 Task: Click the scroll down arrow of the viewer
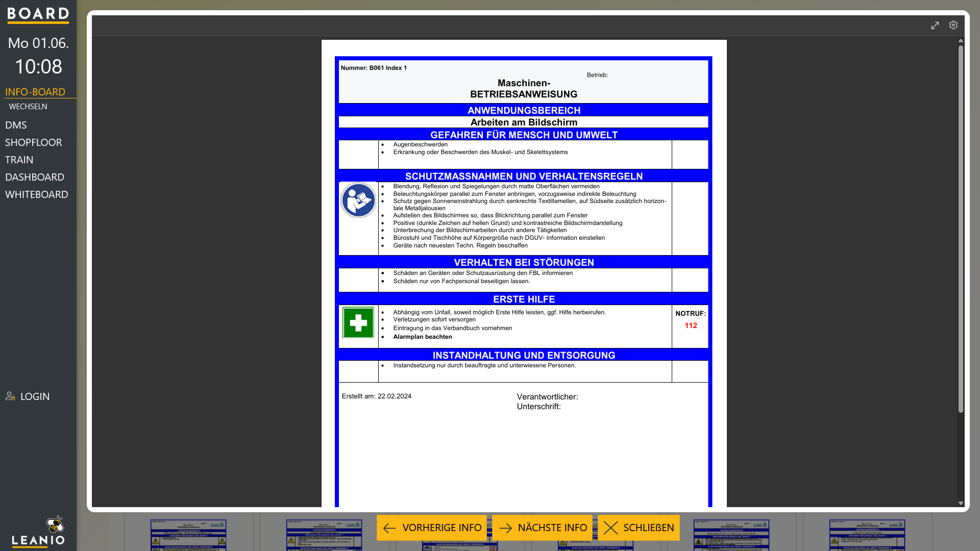click(x=961, y=504)
